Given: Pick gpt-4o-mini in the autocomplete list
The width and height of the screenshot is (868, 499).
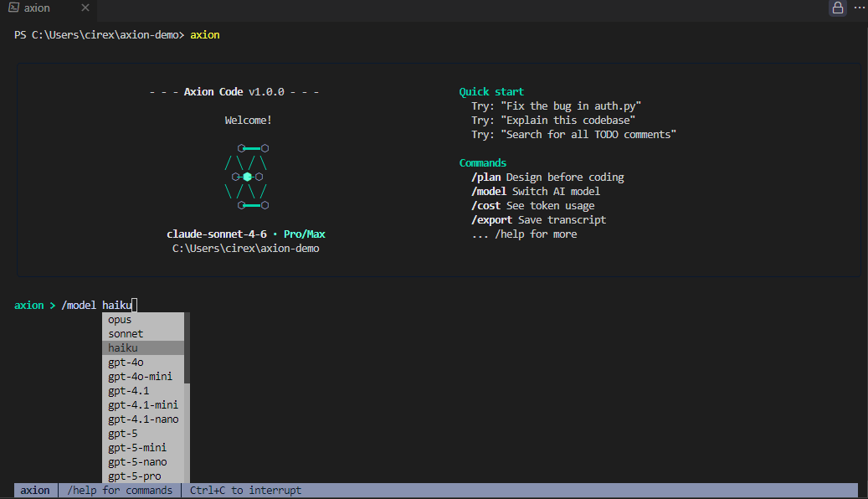Looking at the screenshot, I should [143, 377].
